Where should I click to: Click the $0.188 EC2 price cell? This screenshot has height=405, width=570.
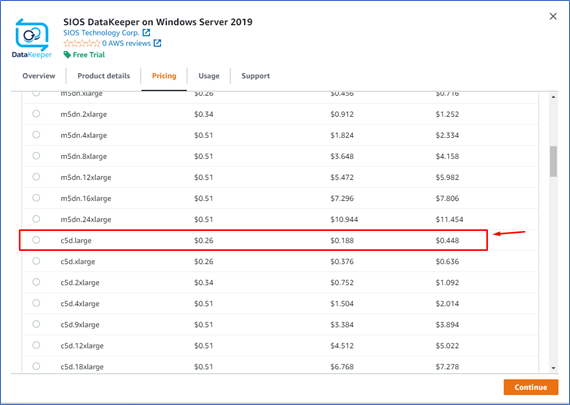[342, 241]
